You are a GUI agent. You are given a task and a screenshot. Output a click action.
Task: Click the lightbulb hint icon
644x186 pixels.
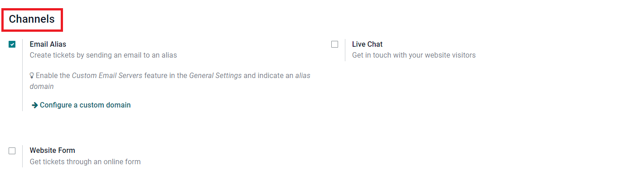[x=32, y=76]
